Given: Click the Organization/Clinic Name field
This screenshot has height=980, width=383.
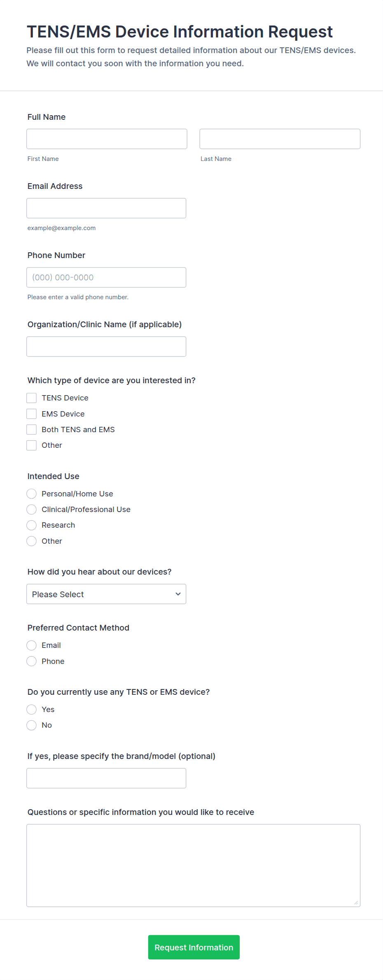Looking at the screenshot, I should click(106, 347).
